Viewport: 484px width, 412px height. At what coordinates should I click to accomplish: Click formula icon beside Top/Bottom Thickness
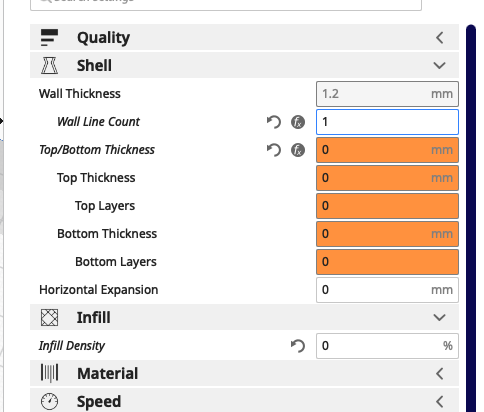tap(298, 150)
